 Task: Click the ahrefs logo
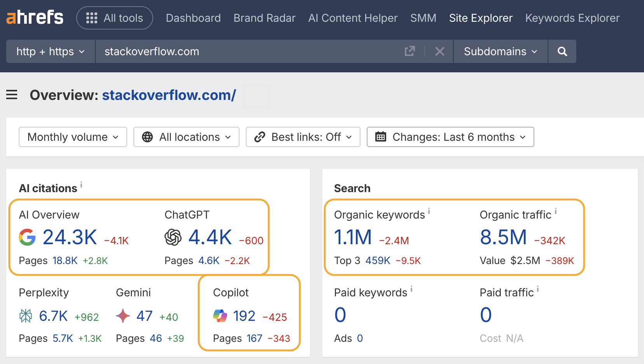pos(34,17)
